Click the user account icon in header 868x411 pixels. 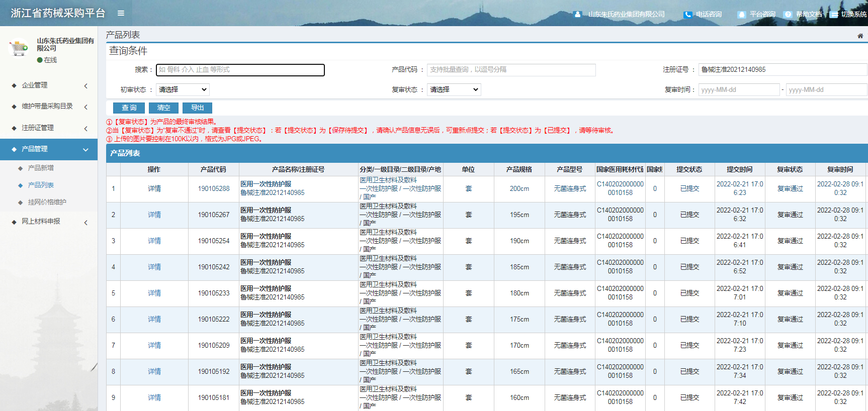coord(577,15)
